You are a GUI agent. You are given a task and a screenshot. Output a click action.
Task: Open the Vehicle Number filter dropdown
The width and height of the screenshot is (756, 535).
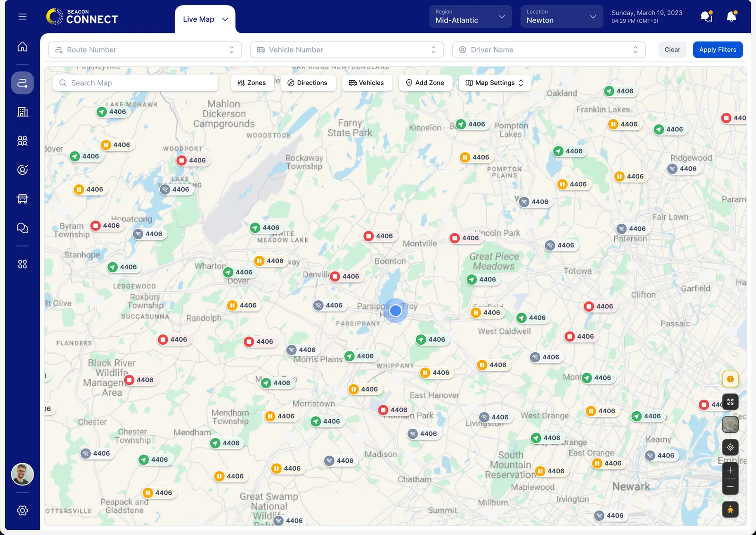click(347, 50)
